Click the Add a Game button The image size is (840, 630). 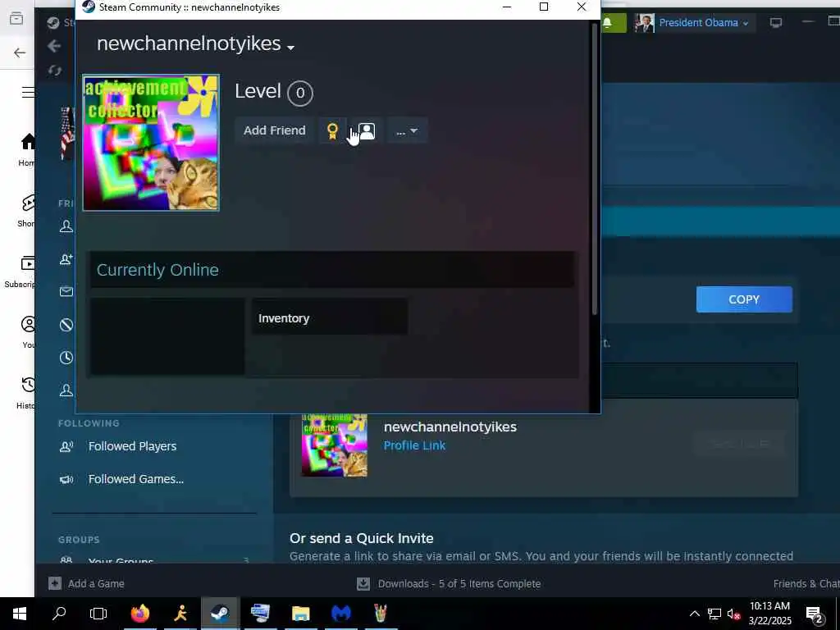coord(87,583)
